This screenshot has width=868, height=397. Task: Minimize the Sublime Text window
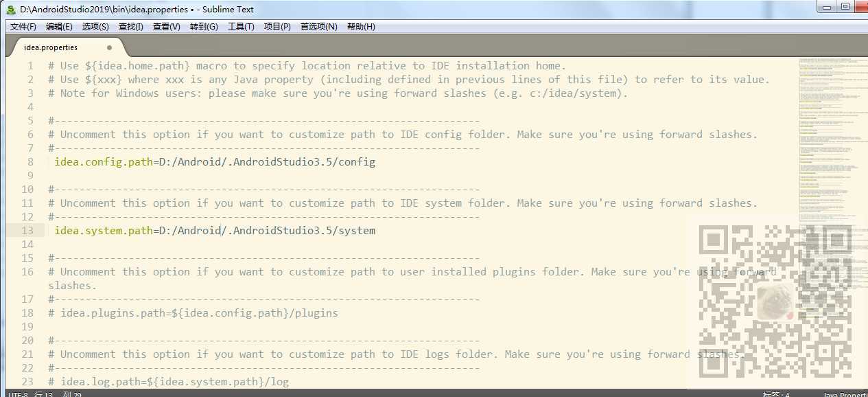point(826,6)
